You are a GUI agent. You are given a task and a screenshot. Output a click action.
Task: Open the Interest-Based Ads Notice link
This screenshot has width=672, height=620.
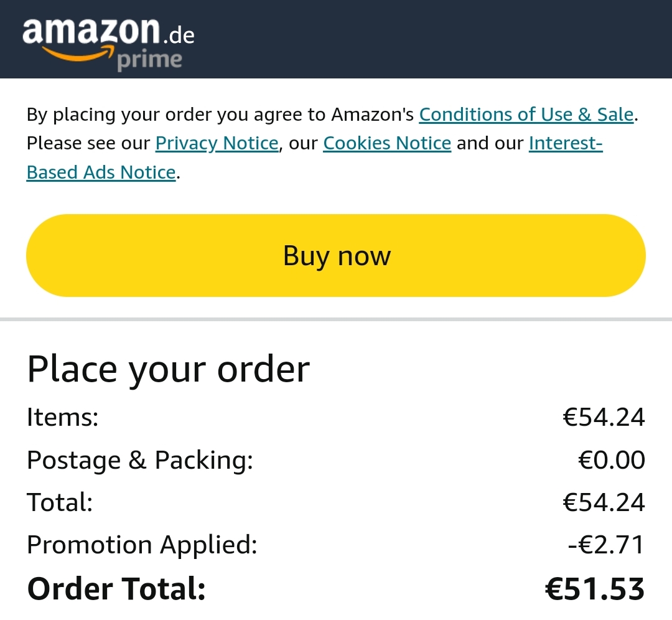coord(565,143)
